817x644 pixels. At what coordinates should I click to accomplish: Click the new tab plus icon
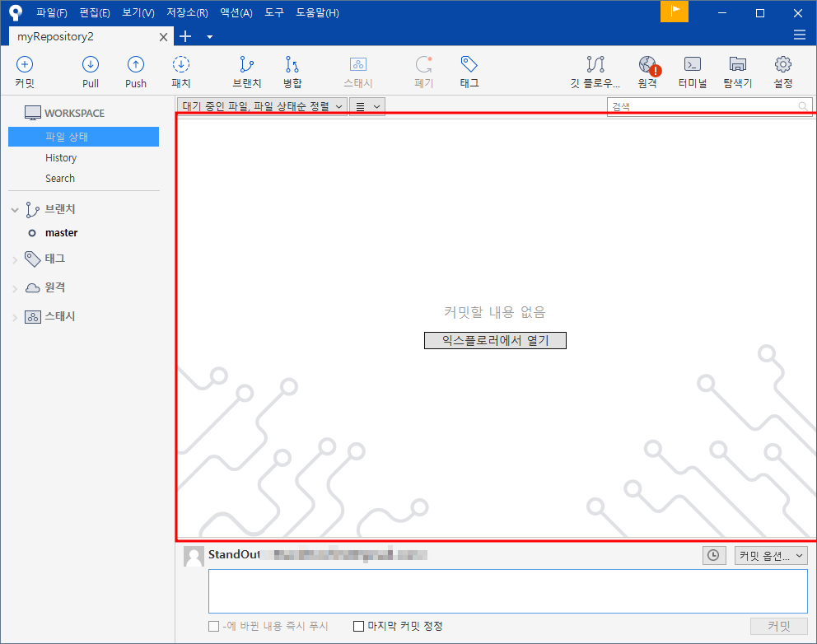(x=185, y=36)
